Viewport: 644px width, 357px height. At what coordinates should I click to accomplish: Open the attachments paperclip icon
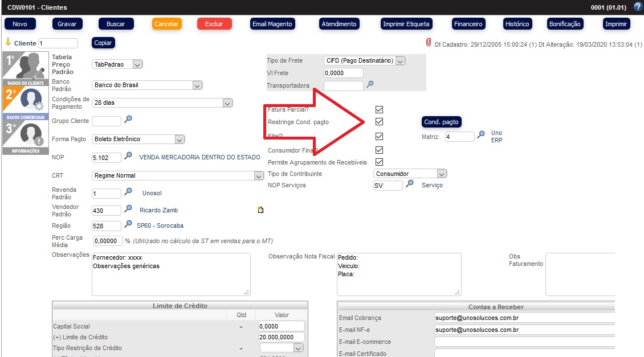click(427, 43)
